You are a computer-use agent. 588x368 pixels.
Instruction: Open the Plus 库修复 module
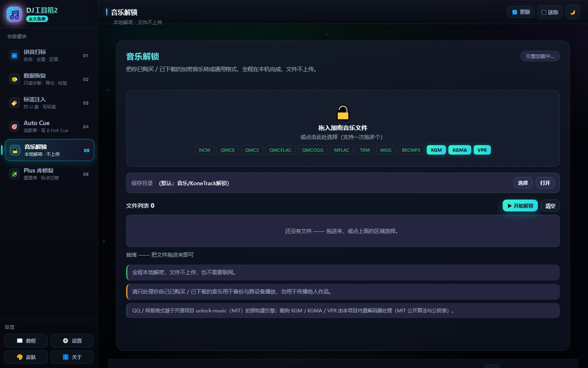[x=49, y=174]
